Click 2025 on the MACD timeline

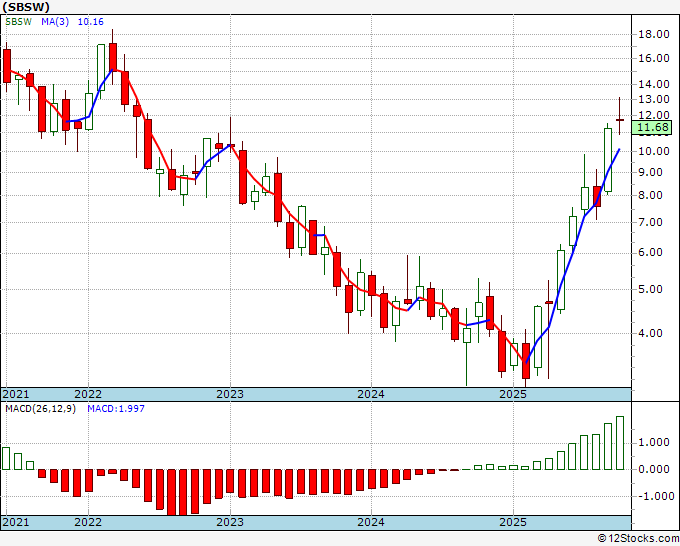(513, 522)
